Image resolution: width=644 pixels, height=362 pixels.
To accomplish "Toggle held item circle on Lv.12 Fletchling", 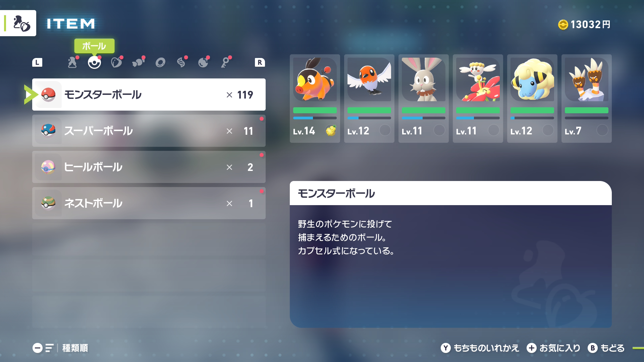I will coord(385,130).
